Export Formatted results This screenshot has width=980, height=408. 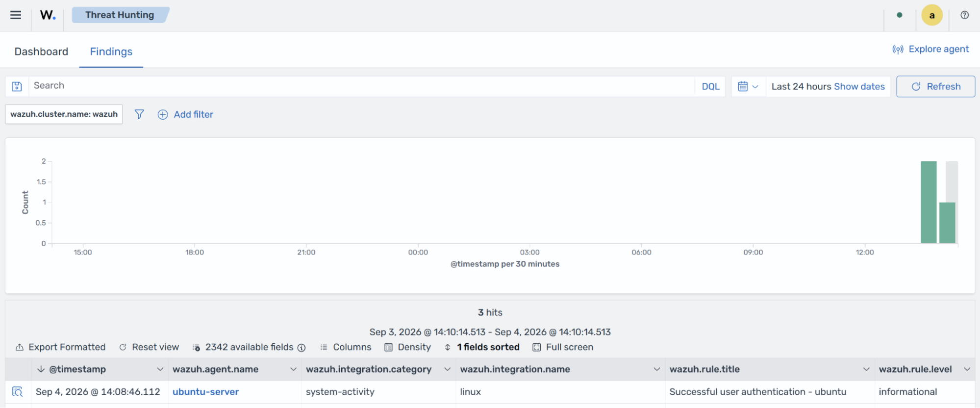(61, 347)
